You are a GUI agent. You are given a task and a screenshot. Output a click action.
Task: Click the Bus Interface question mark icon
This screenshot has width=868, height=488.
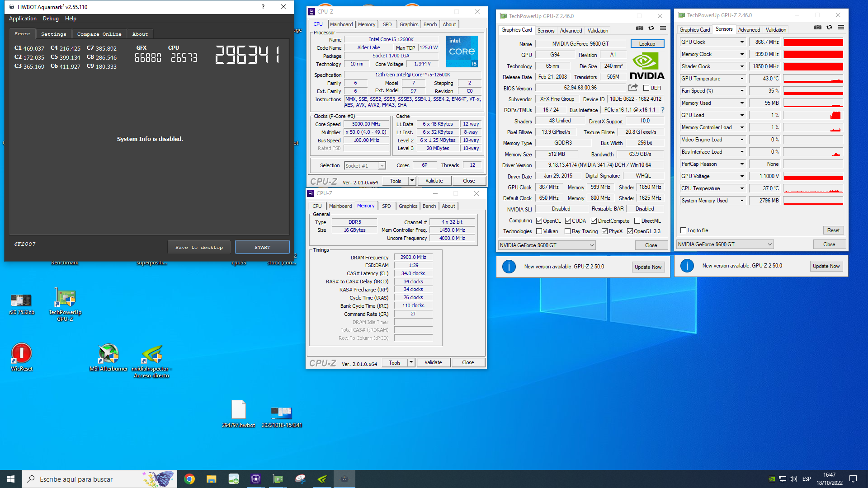pos(663,110)
